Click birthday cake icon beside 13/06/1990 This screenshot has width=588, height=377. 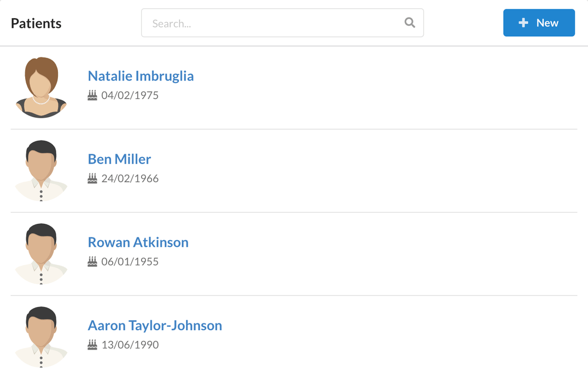click(92, 344)
